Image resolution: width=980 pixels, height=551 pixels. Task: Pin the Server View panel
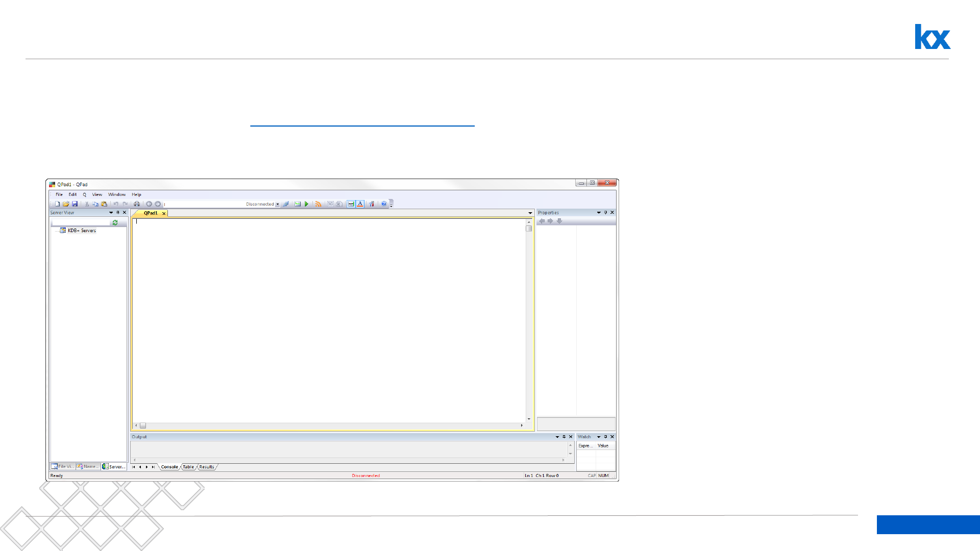118,213
